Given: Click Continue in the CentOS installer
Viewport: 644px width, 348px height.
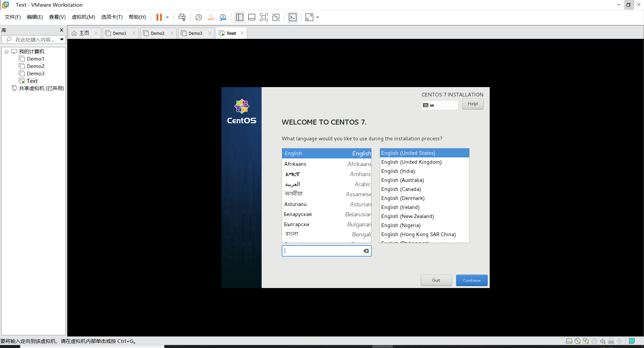Looking at the screenshot, I should pos(472,280).
